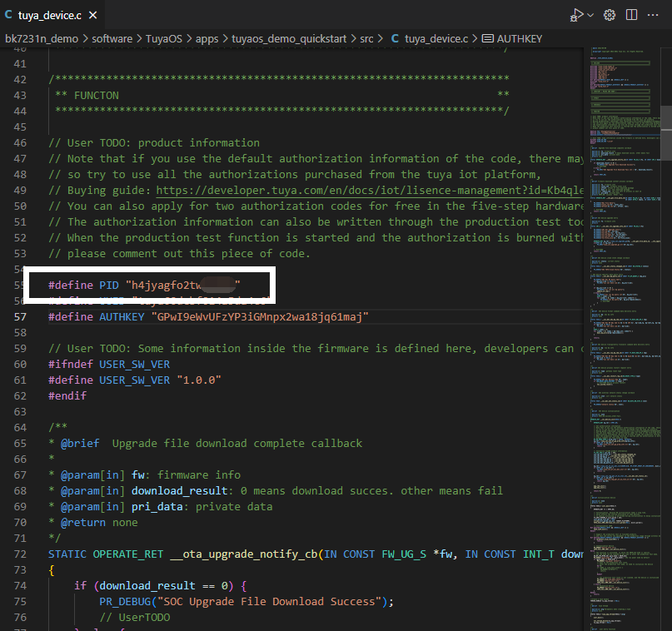Open the editor settings gear icon

610,14
